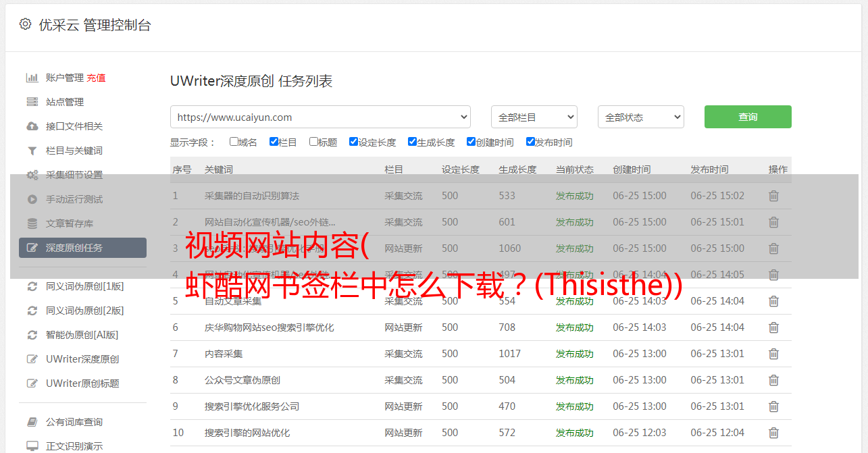The image size is (868, 453).
Task: Tick the 标题 display field checkbox
Action: click(313, 142)
